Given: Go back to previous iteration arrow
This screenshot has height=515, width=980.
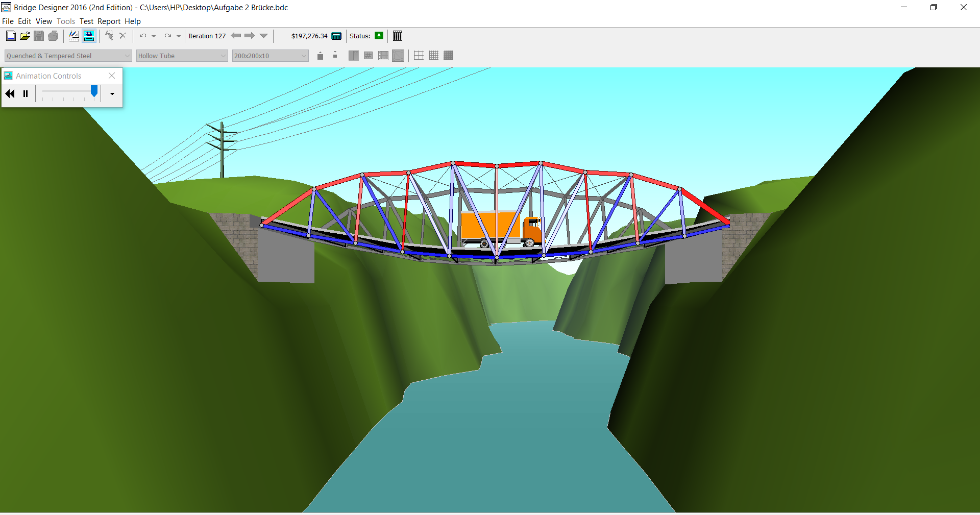Looking at the screenshot, I should pos(236,36).
